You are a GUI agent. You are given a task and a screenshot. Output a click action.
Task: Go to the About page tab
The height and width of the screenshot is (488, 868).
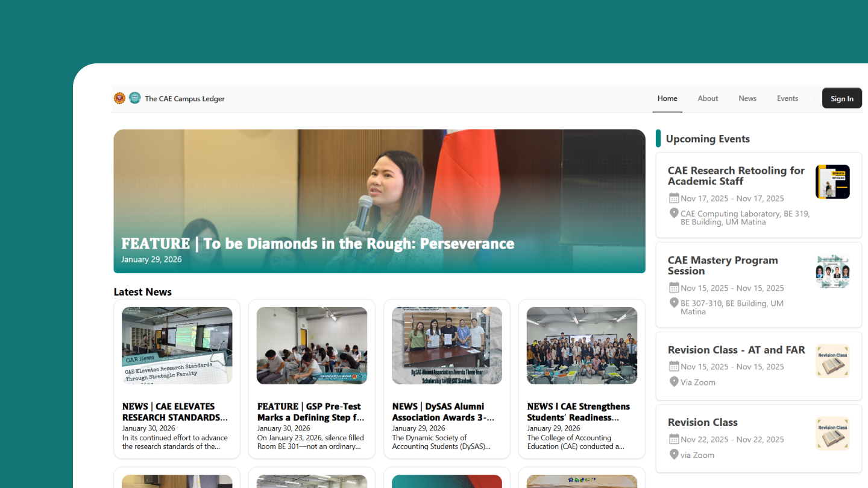point(708,98)
